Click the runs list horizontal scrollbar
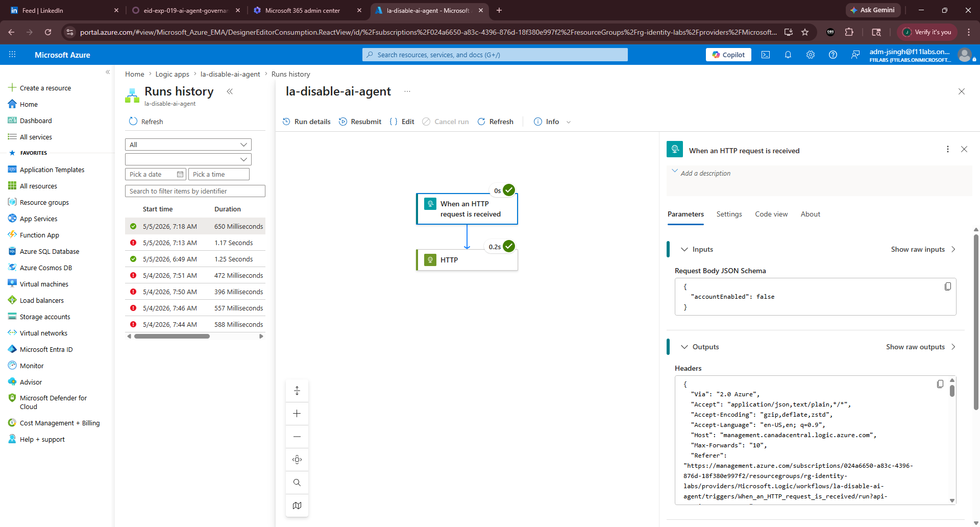Viewport: 980px width, 527px height. click(172, 337)
